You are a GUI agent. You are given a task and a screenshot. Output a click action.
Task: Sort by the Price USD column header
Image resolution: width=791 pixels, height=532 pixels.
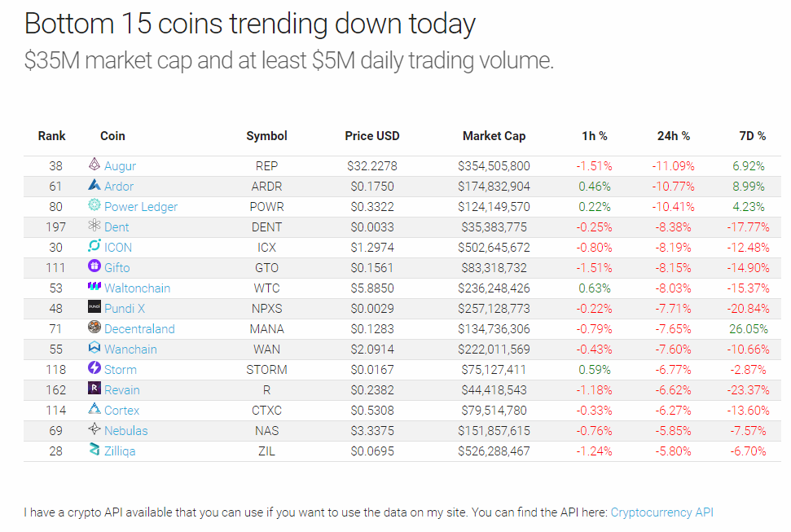(x=372, y=136)
